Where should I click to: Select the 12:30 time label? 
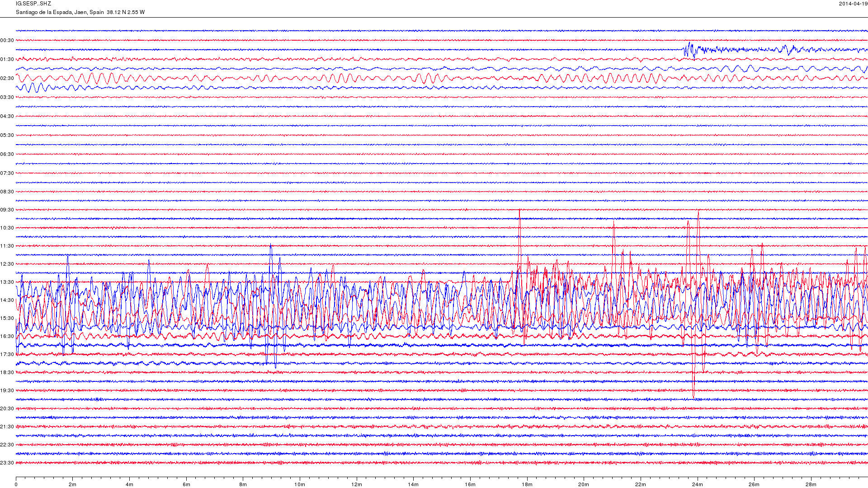[x=7, y=264]
